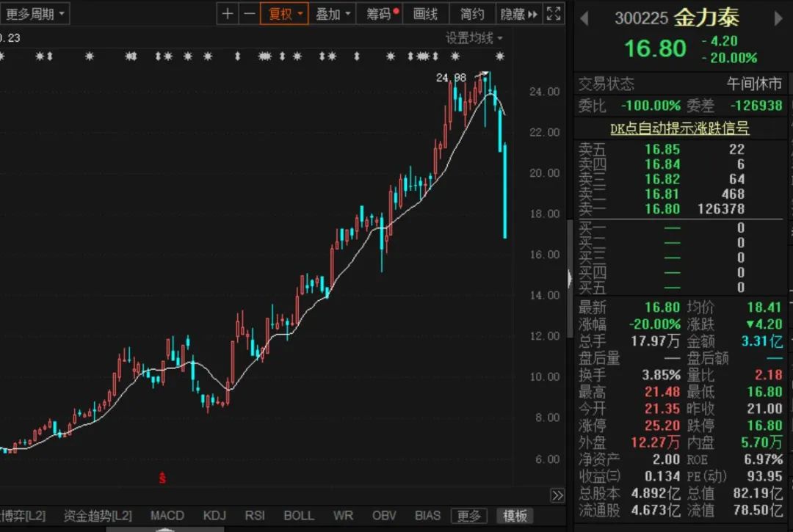Click 涨停 value 25.20
This screenshot has width=793, height=532.
click(662, 426)
